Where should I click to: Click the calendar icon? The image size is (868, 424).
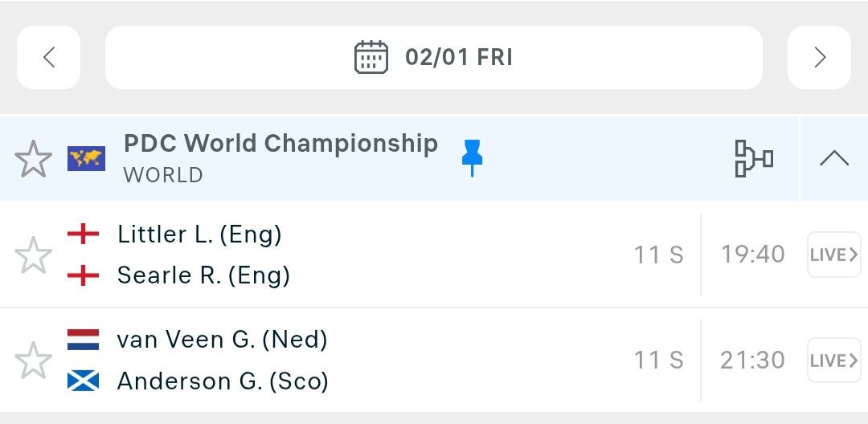tap(371, 57)
